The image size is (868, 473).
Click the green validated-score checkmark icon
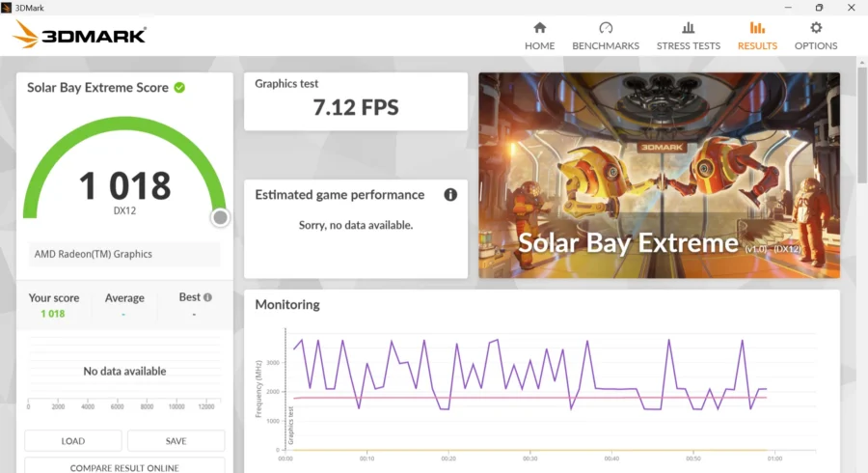click(179, 88)
